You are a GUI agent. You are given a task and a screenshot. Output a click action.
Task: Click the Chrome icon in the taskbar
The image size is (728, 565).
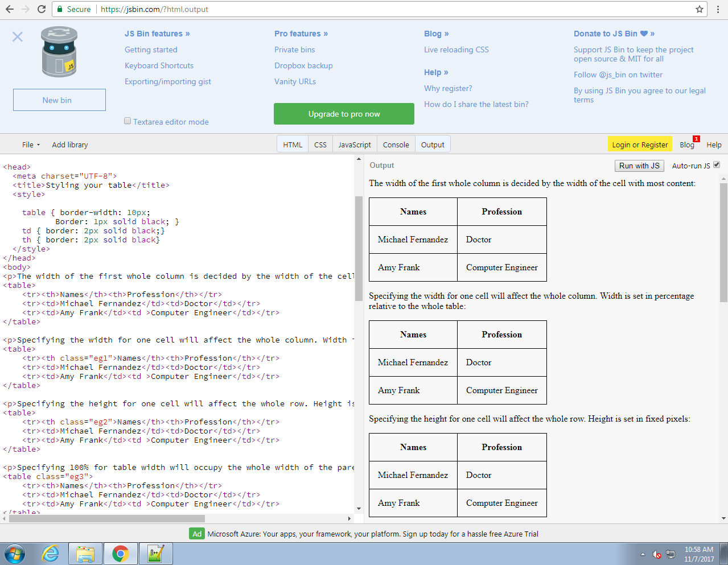(120, 554)
